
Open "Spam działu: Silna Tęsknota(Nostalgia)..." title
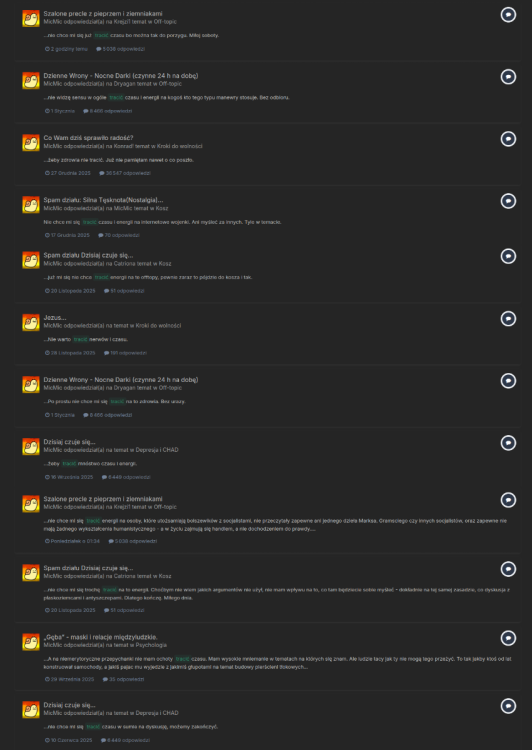click(103, 200)
